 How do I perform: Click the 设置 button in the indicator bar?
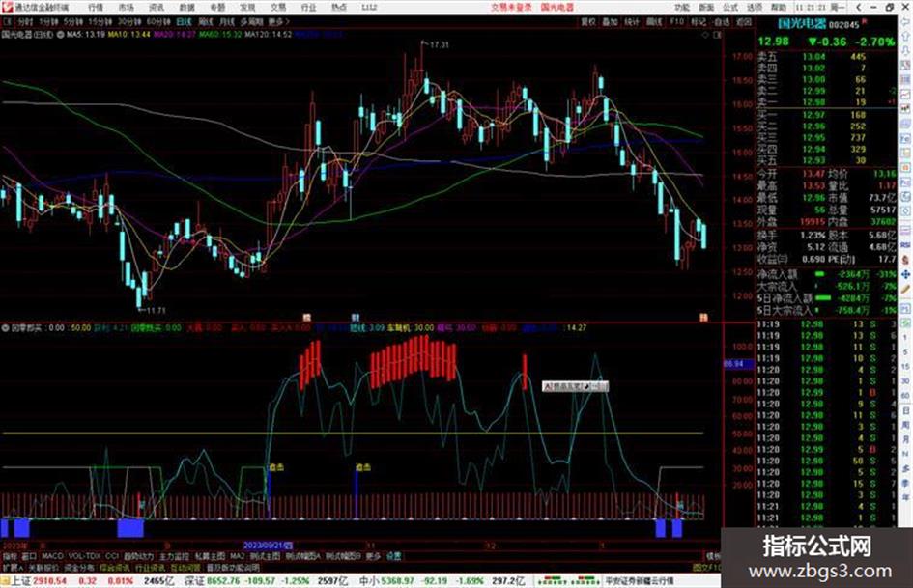pos(393,556)
